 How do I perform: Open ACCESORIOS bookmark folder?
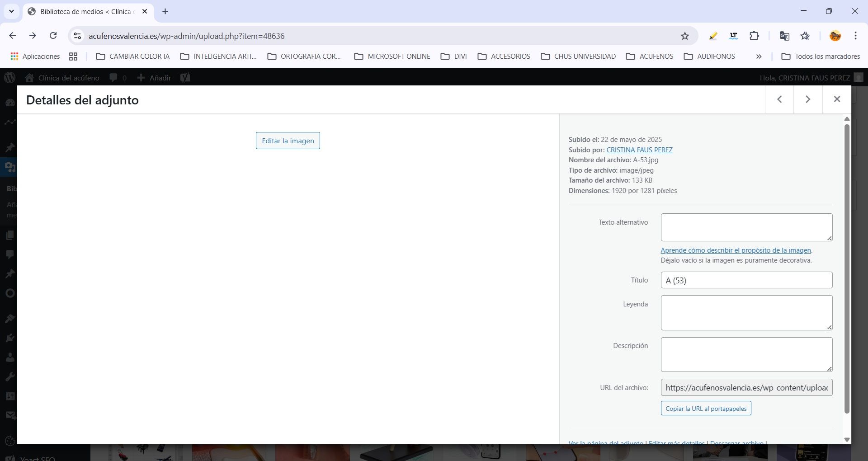504,56
